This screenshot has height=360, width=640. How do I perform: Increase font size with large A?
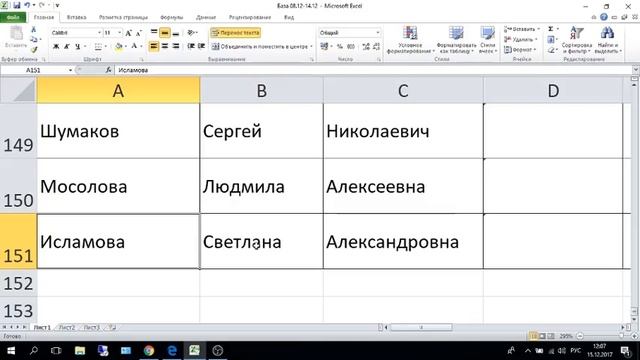coord(129,33)
